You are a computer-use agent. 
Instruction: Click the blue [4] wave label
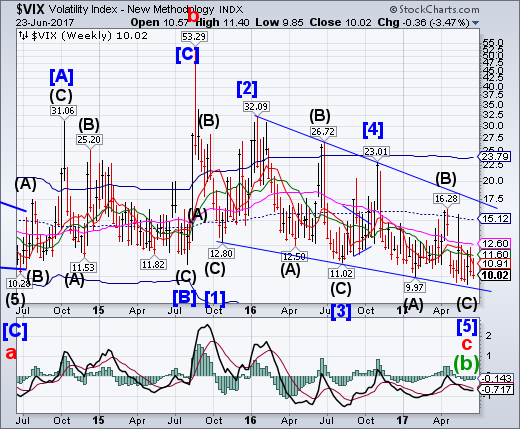click(373, 130)
